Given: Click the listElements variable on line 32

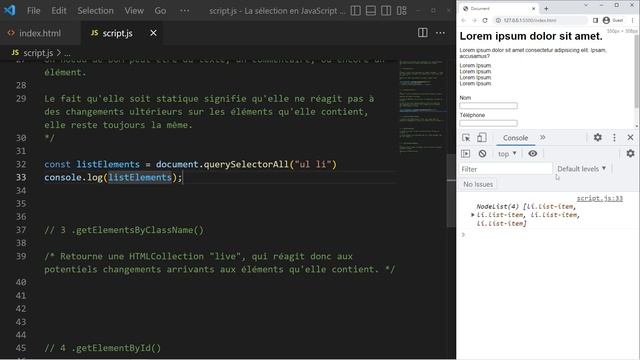Looking at the screenshot, I should click(108, 164).
